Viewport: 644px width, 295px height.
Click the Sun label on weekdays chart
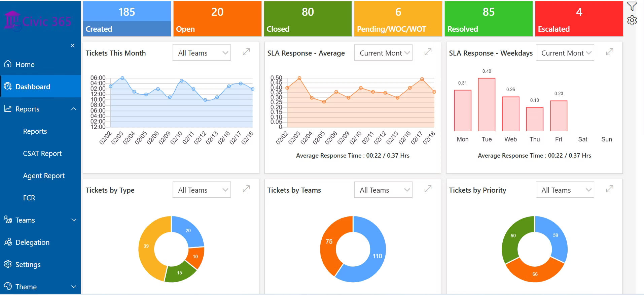coord(607,139)
